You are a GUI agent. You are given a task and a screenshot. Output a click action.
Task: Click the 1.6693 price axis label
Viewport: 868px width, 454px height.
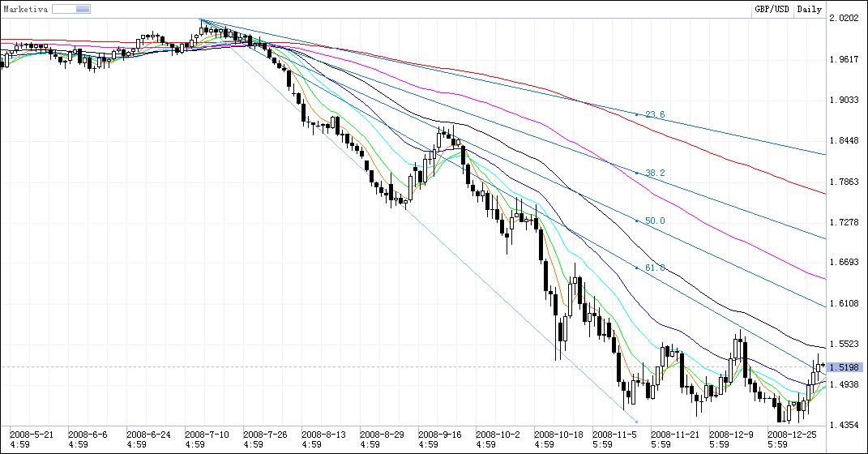[x=844, y=262]
